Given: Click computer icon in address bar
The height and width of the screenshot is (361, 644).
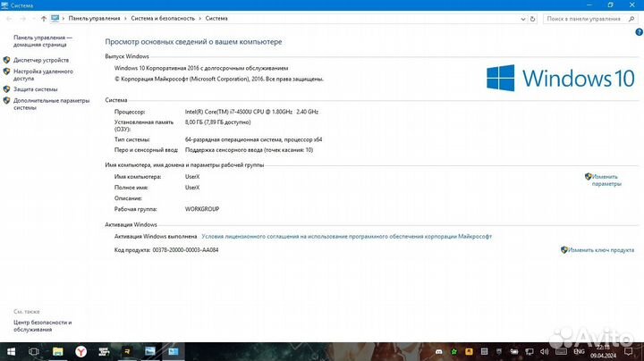Looking at the screenshot, I should [x=55, y=19].
